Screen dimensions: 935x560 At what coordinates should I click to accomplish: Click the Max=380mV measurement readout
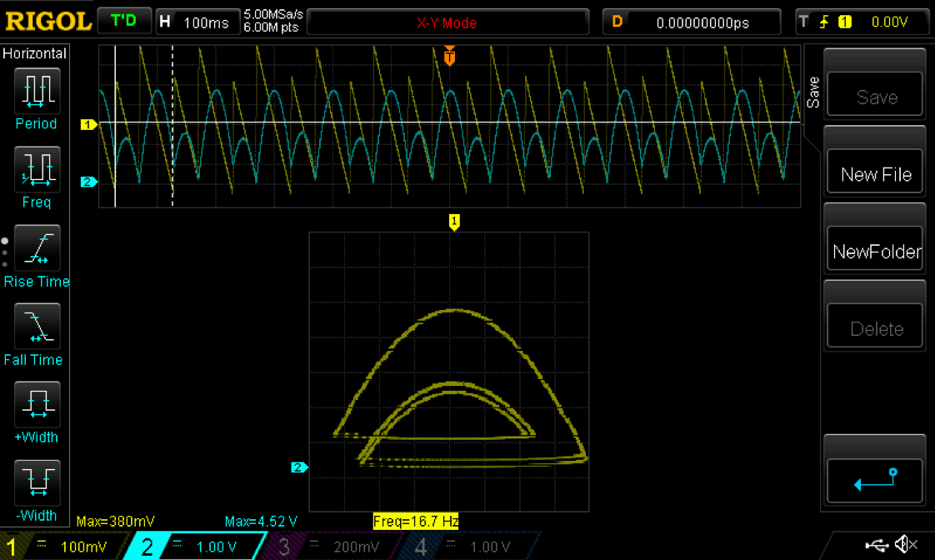tap(116, 521)
